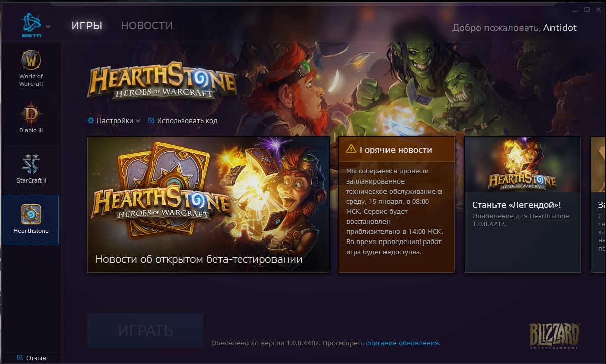This screenshot has height=364, width=606.
Task: Read the hot news maintenance message
Action: pyautogui.click(x=395, y=211)
